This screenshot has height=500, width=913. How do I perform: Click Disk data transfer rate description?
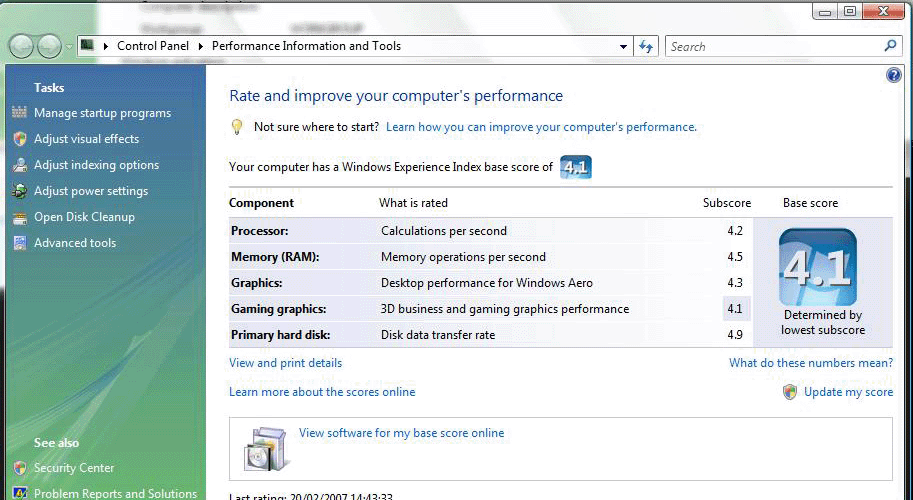pyautogui.click(x=438, y=335)
